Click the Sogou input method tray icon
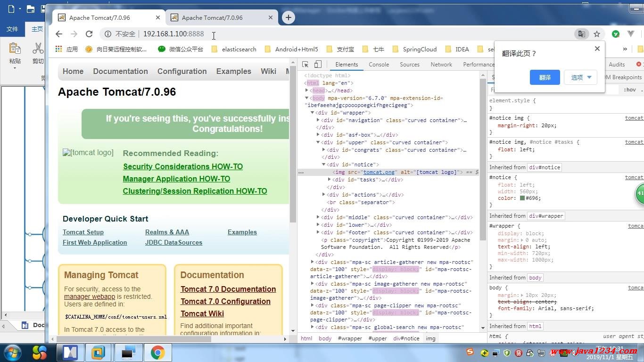This screenshot has height=362, width=644. pos(470,352)
